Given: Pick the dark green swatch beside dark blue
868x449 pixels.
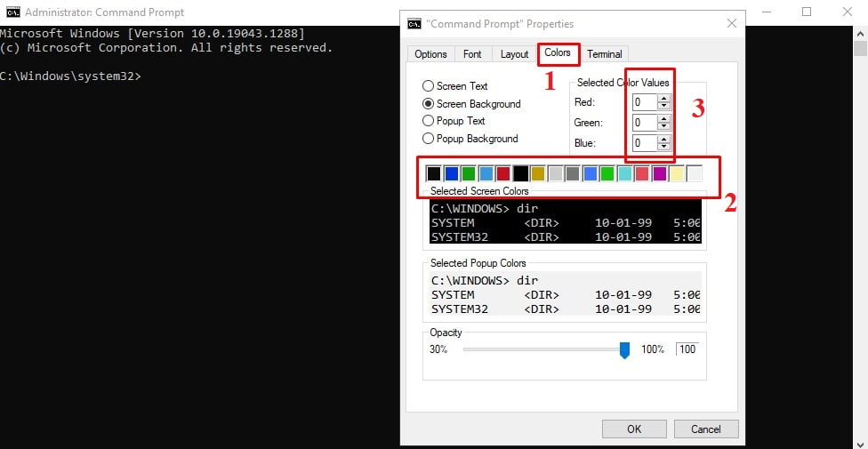Looking at the screenshot, I should tap(469, 174).
